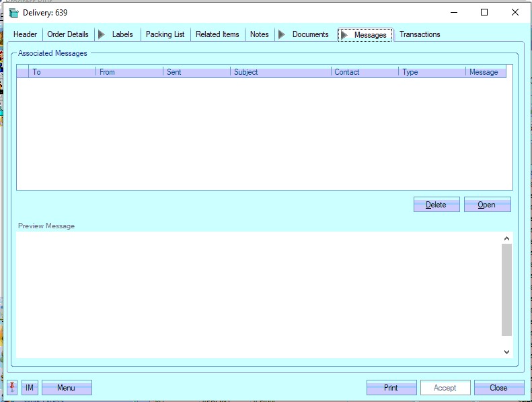This screenshot has width=532, height=402.
Task: Switch to the Transactions tab
Action: pos(420,34)
